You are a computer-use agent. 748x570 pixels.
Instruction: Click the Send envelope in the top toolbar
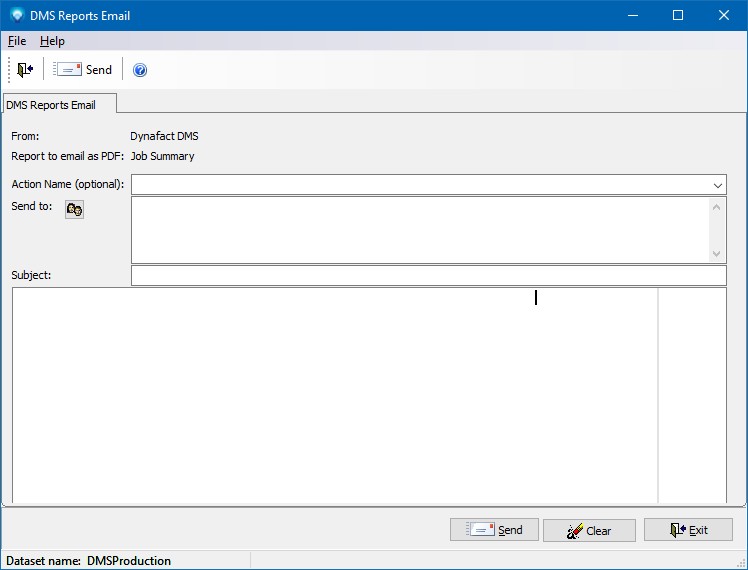point(83,69)
